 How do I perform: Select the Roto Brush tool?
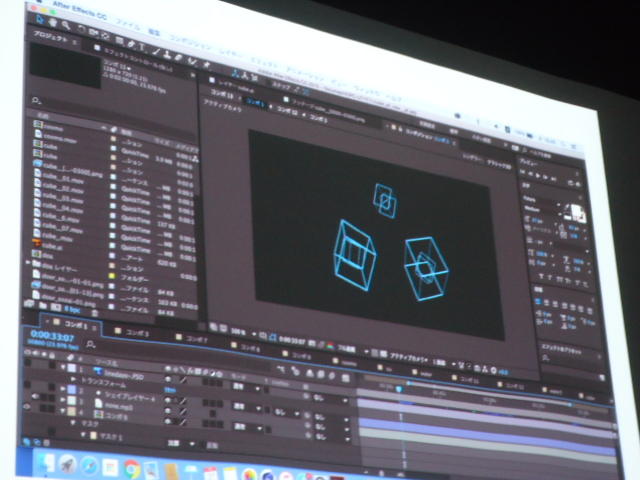(192, 61)
